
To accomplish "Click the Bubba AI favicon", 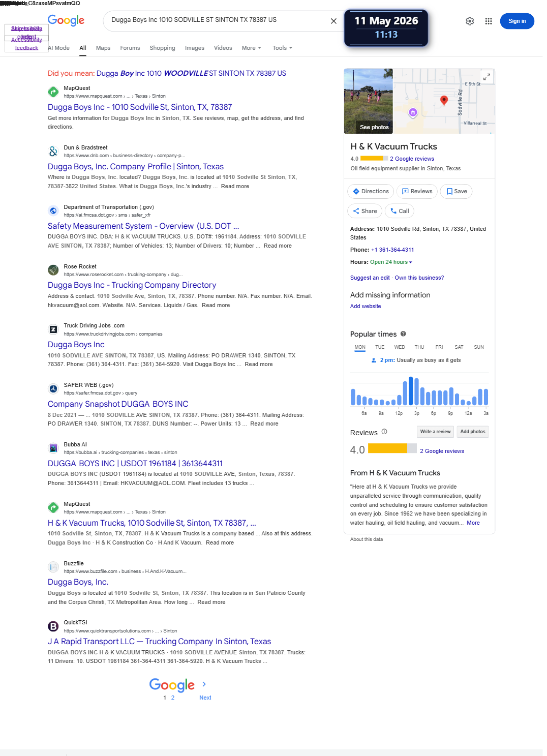I will click(53, 448).
